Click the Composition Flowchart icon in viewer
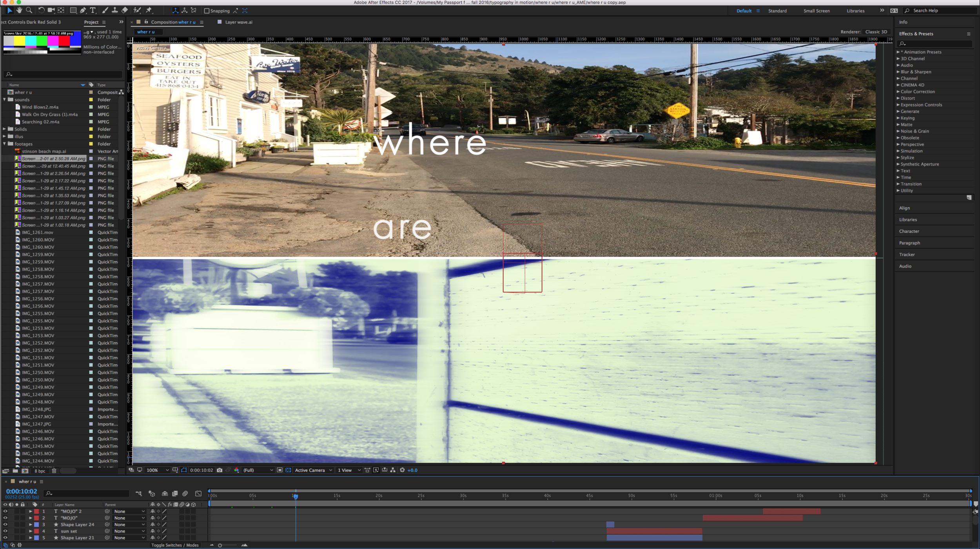 (393, 470)
